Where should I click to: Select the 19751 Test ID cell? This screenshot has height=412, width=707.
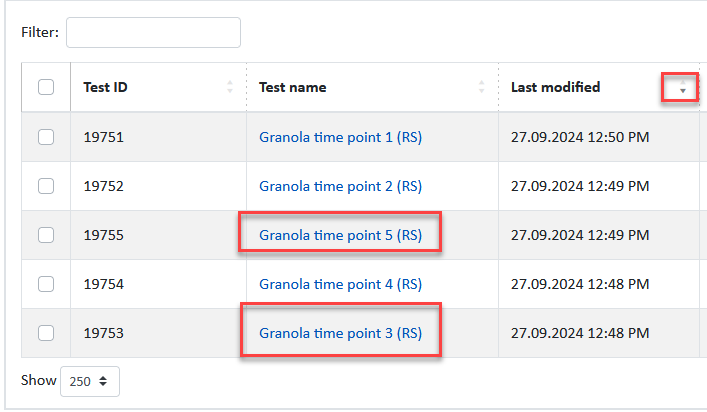click(158, 137)
